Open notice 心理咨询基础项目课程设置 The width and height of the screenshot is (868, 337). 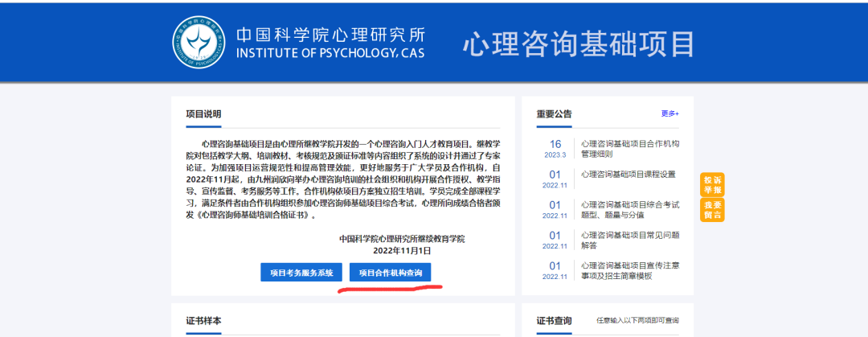[628, 174]
